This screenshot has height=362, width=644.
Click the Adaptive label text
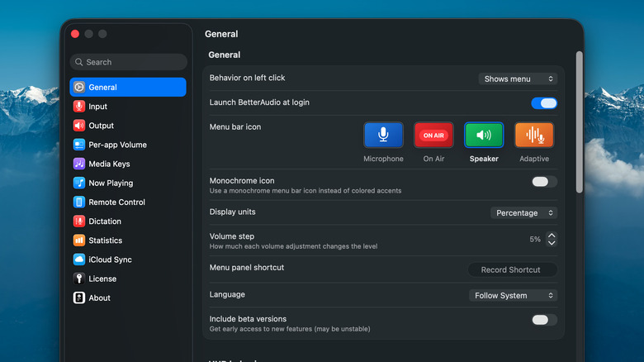pyautogui.click(x=534, y=159)
